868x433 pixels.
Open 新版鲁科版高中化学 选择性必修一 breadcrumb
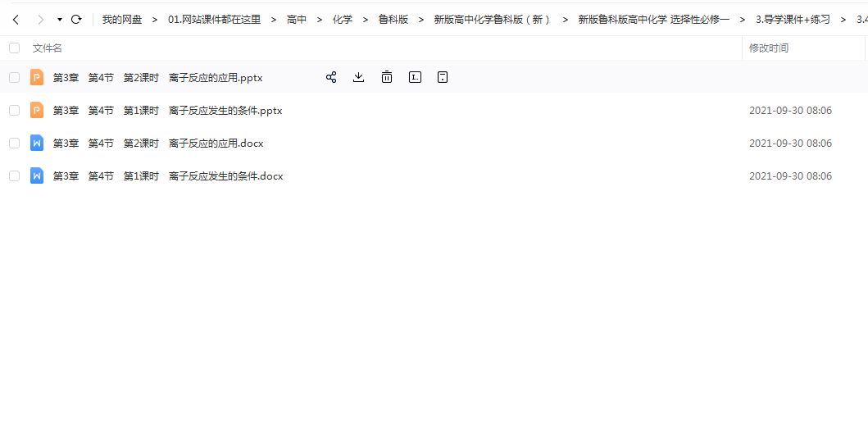coord(654,20)
